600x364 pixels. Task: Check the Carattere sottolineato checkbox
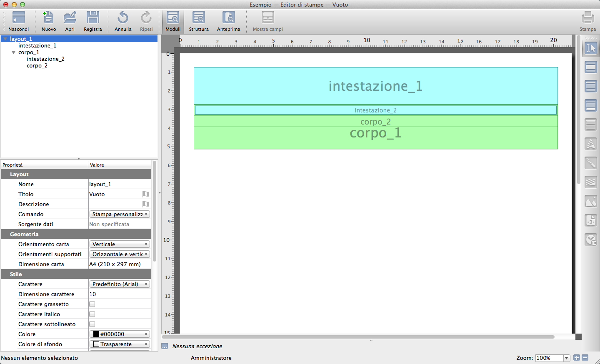[x=92, y=324]
